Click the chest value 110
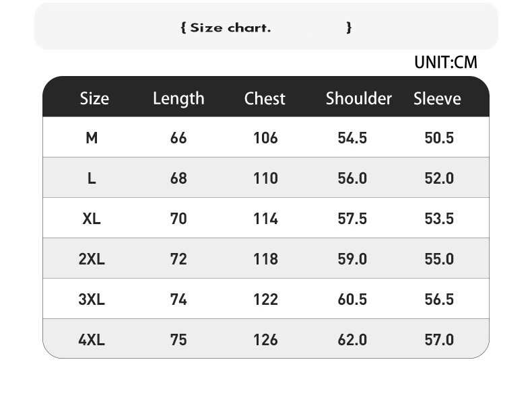Image resolution: width=532 pixels, height=393 pixels. [x=265, y=178]
